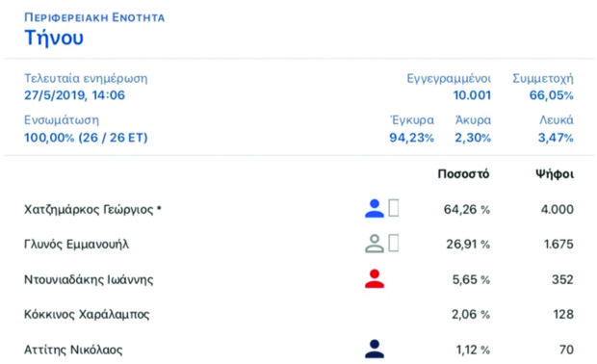Select candidate Κόκκινος Χαράλαμπος
The height and width of the screenshot is (364, 597).
[87, 315]
